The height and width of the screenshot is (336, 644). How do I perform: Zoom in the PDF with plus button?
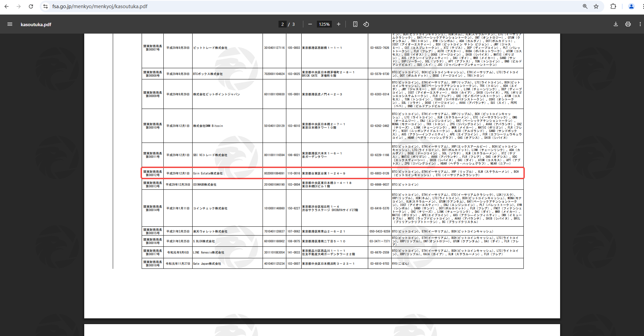[339, 24]
